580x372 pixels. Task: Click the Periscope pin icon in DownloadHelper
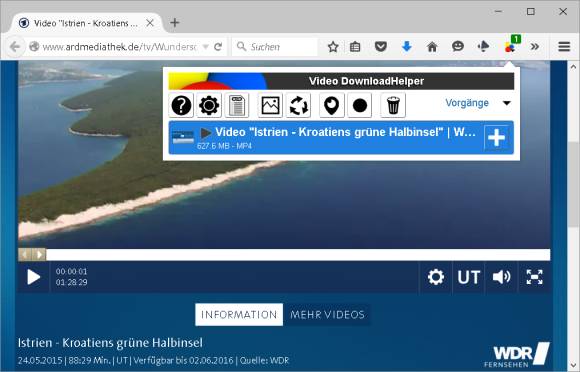click(331, 105)
